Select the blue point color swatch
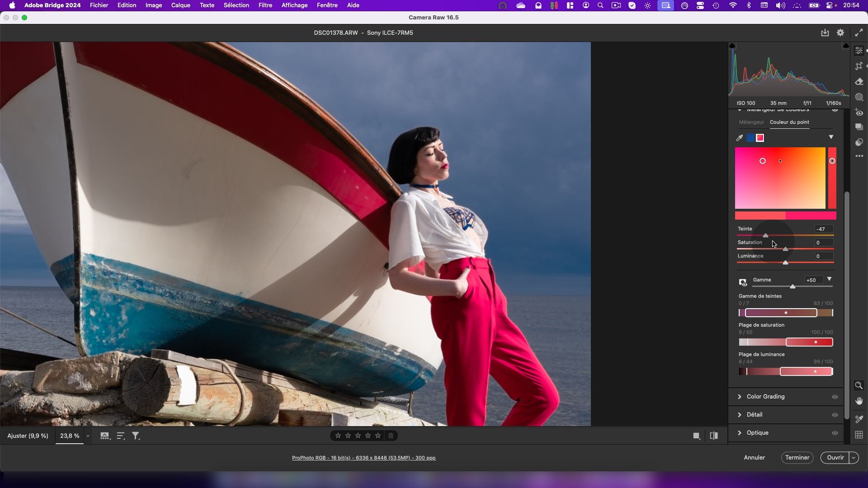Image resolution: width=868 pixels, height=488 pixels. [750, 138]
